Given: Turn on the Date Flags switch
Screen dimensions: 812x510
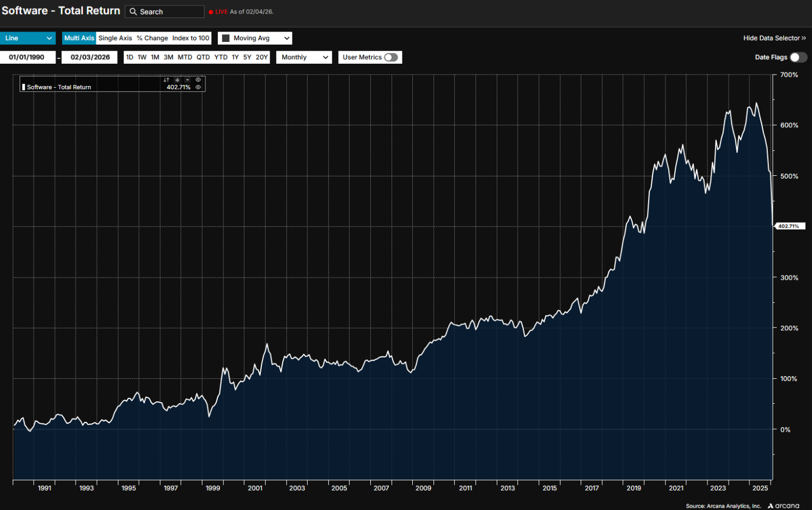Looking at the screenshot, I should point(798,57).
